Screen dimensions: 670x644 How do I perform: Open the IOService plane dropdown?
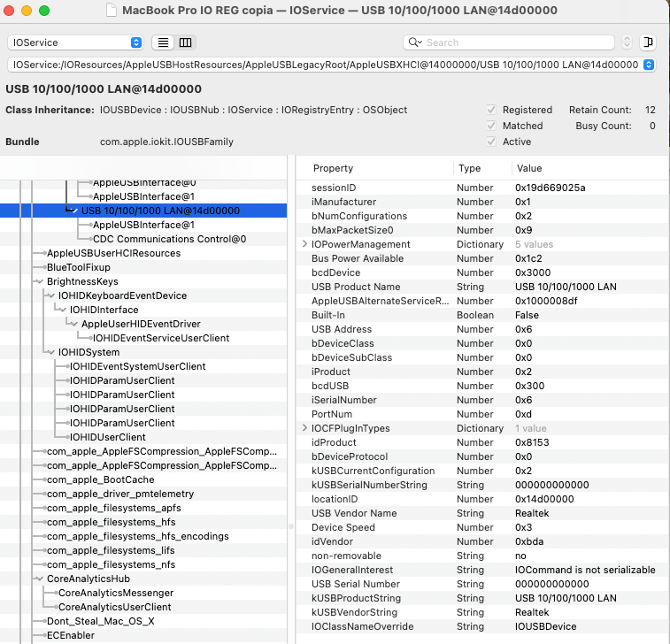coord(75,42)
